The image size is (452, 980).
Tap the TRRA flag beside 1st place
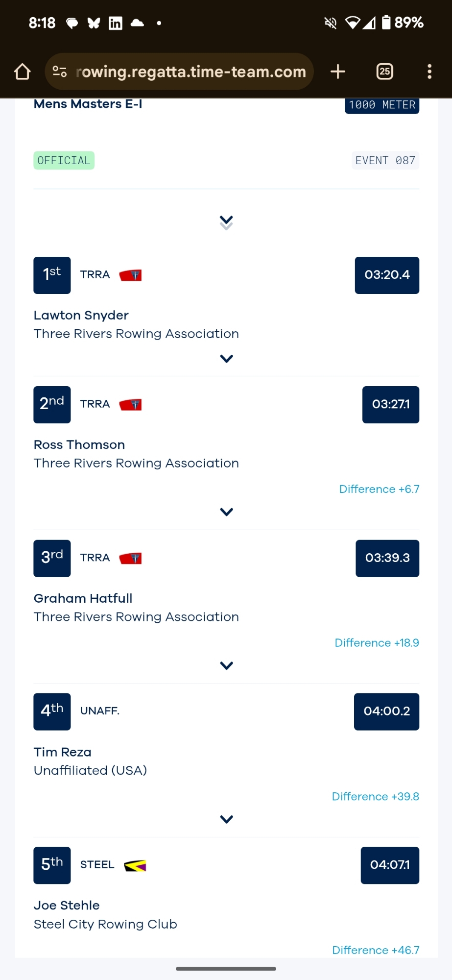(131, 275)
